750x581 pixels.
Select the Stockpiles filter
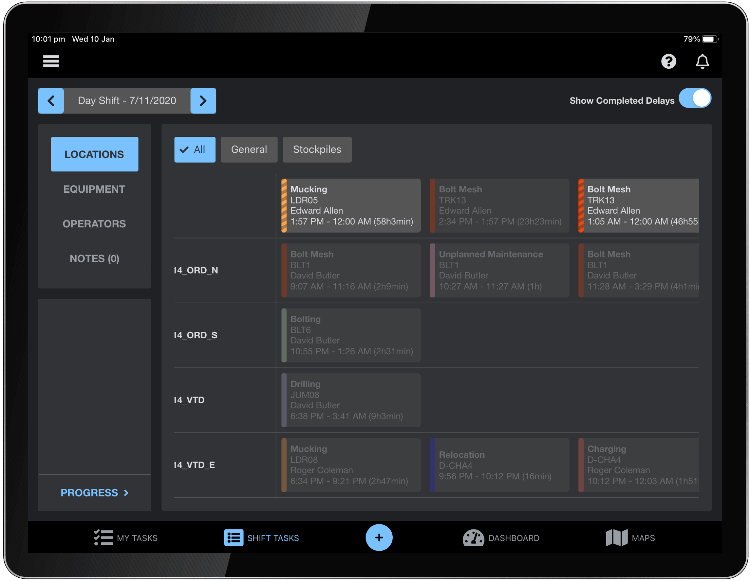click(317, 150)
